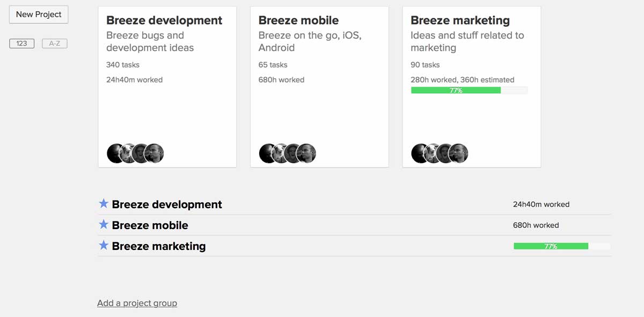Click the second avatar under Breeze development
Screen dimensions: 644x317
[128, 153]
